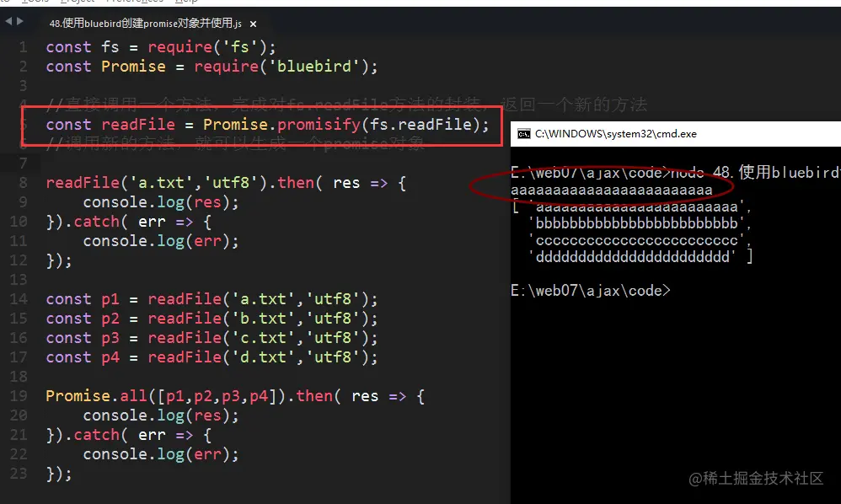The width and height of the screenshot is (841, 504).
Task: Select the 48.使用bluebird创建promise对象并使用.js tab
Action: pyautogui.click(x=145, y=24)
